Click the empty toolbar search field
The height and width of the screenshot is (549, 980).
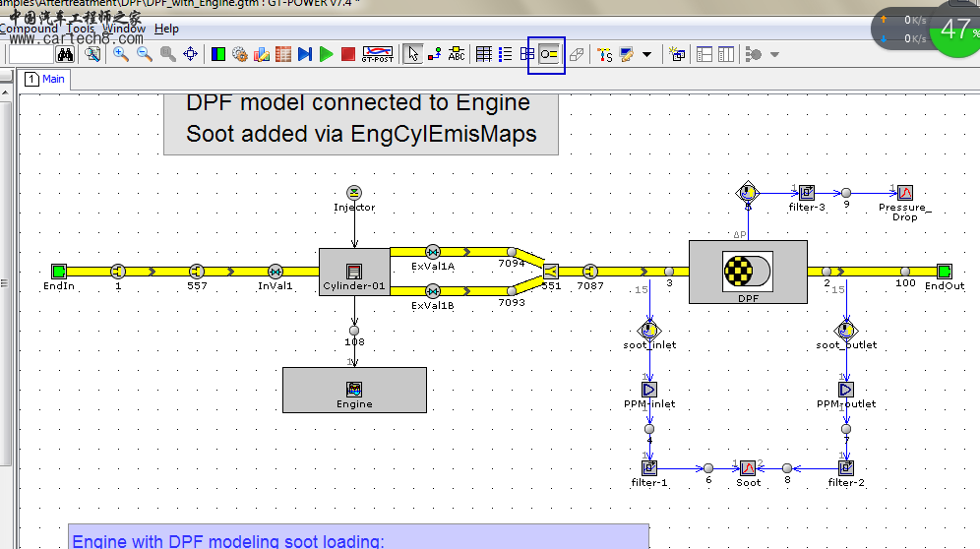tap(31, 54)
